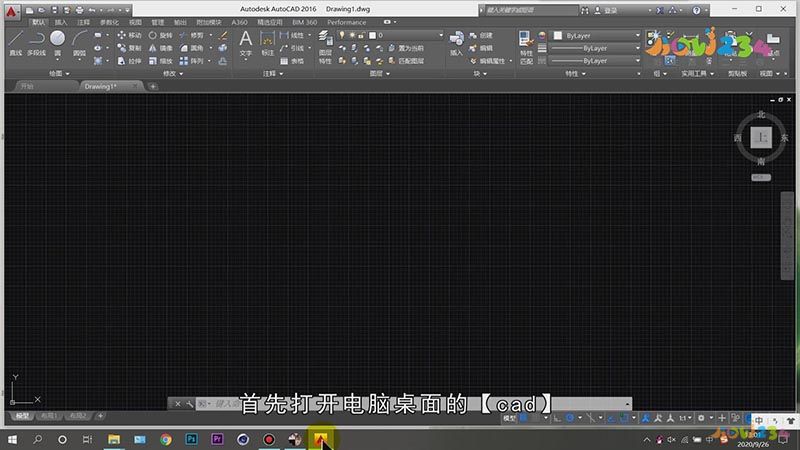Click the Table (表格) tool
The height and width of the screenshot is (450, 800).
tap(292, 61)
